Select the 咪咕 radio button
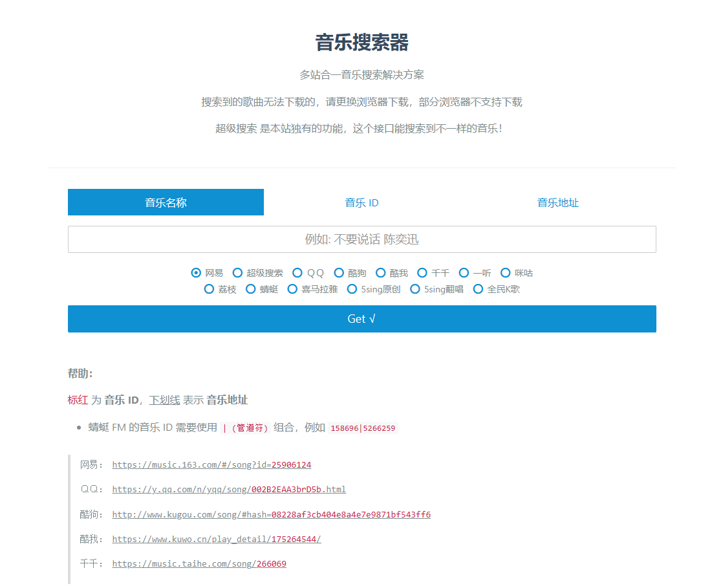 (505, 272)
